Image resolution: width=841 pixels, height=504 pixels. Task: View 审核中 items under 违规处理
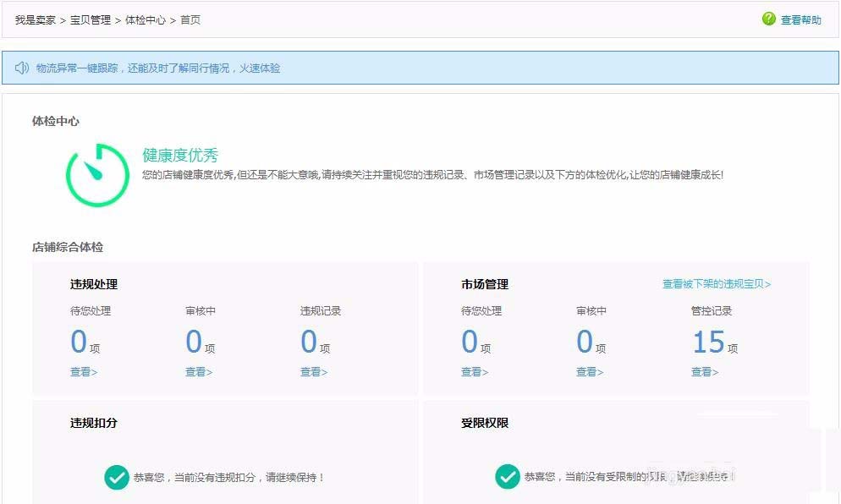click(199, 371)
